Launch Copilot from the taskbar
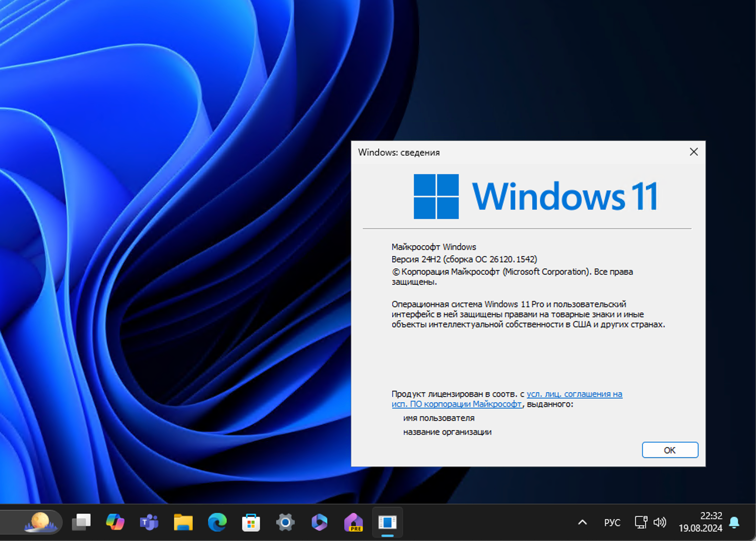756x541 pixels. 116,522
